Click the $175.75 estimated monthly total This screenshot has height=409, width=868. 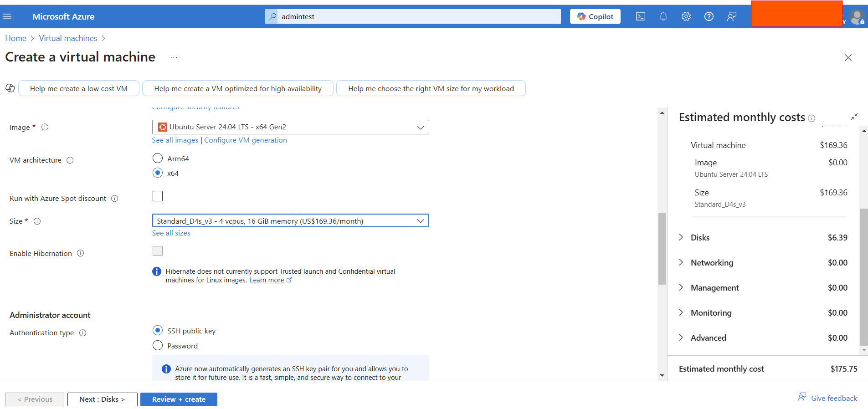coord(844,369)
